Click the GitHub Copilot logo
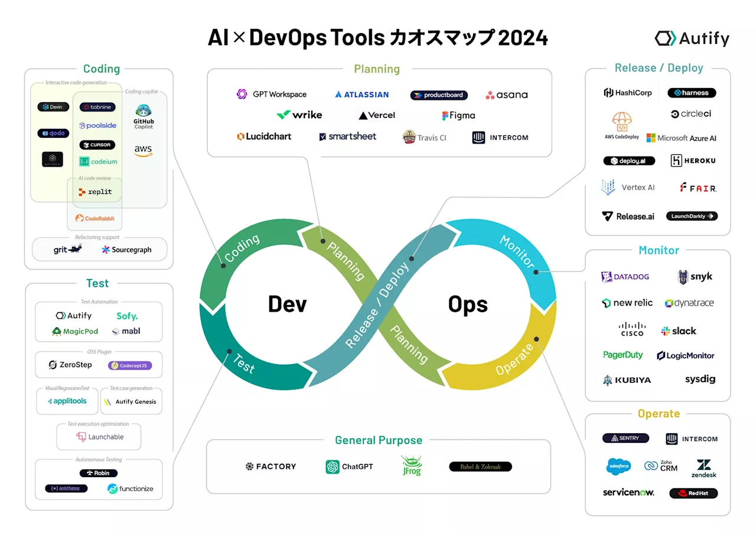756x535 pixels. (144, 116)
